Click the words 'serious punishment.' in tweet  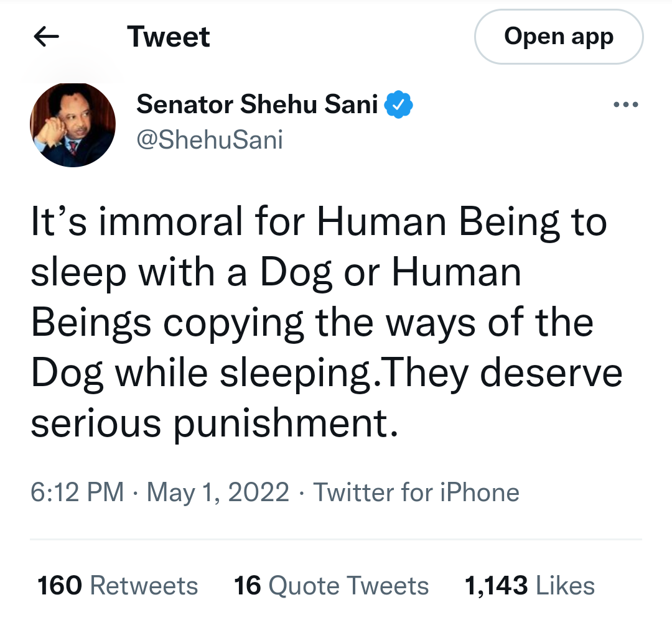pos(215,423)
